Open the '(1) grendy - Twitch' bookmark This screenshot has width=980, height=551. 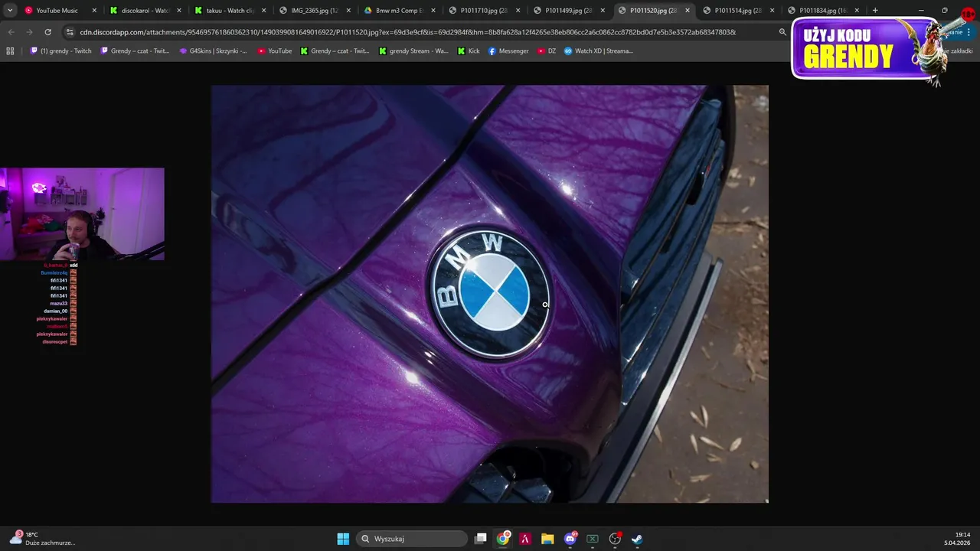click(x=60, y=51)
